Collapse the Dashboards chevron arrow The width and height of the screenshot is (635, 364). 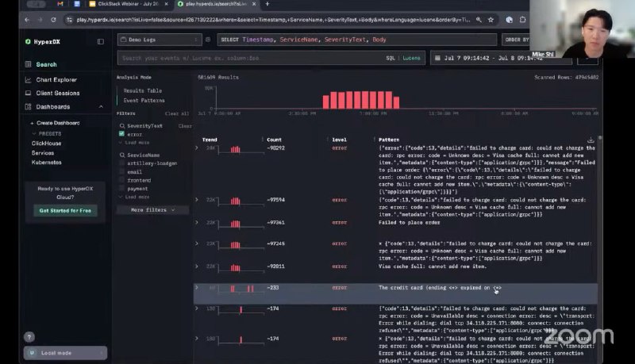point(101,107)
